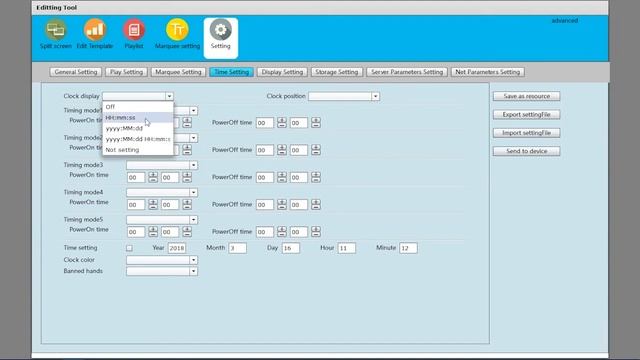Adjust Timing mode3 PowerOff hour stepper
The image size is (640, 360).
282,177
